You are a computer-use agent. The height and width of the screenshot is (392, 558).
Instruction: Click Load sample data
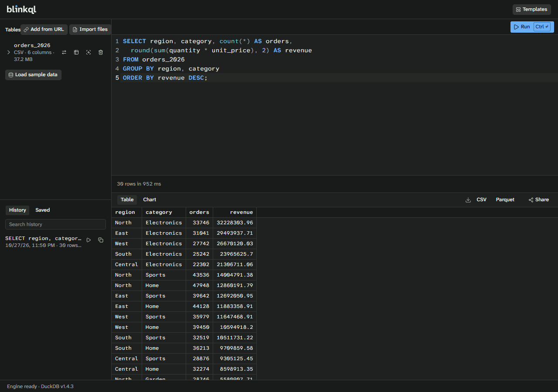33,75
